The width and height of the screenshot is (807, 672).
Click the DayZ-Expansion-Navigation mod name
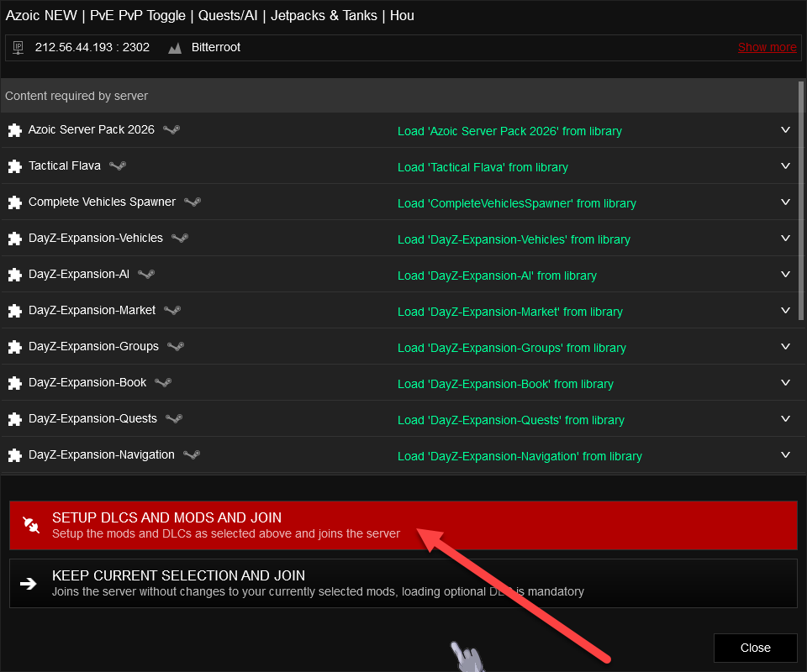click(x=102, y=455)
